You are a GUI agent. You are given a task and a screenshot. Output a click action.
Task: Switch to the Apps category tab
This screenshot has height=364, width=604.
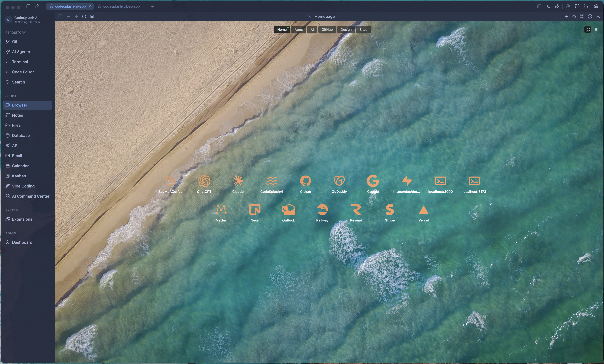coord(298,30)
